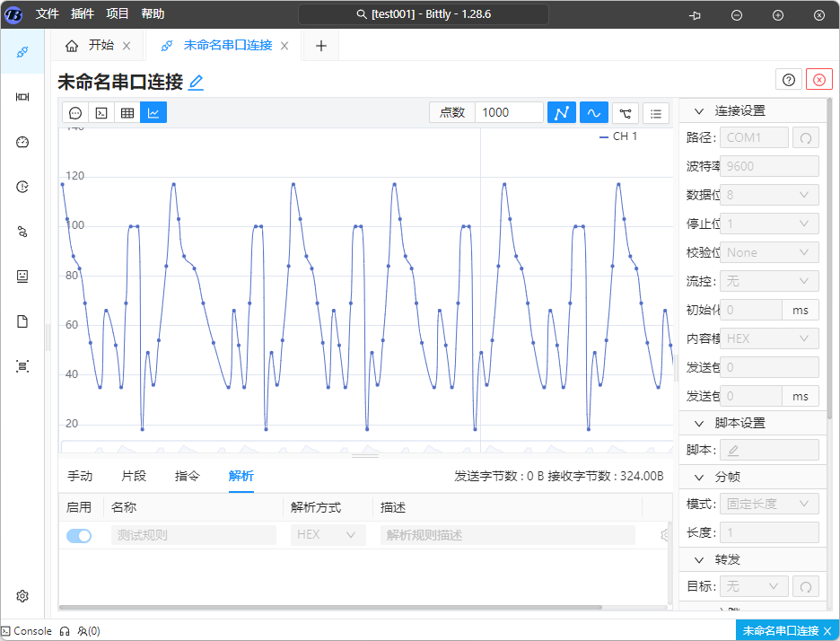Click the script edit button beside 脚本
Image resolution: width=840 pixels, height=641 pixels.
(x=769, y=451)
